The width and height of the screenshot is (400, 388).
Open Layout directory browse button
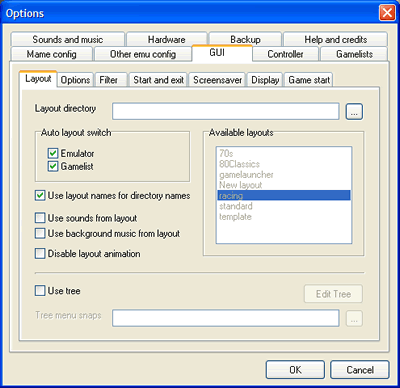click(x=354, y=112)
